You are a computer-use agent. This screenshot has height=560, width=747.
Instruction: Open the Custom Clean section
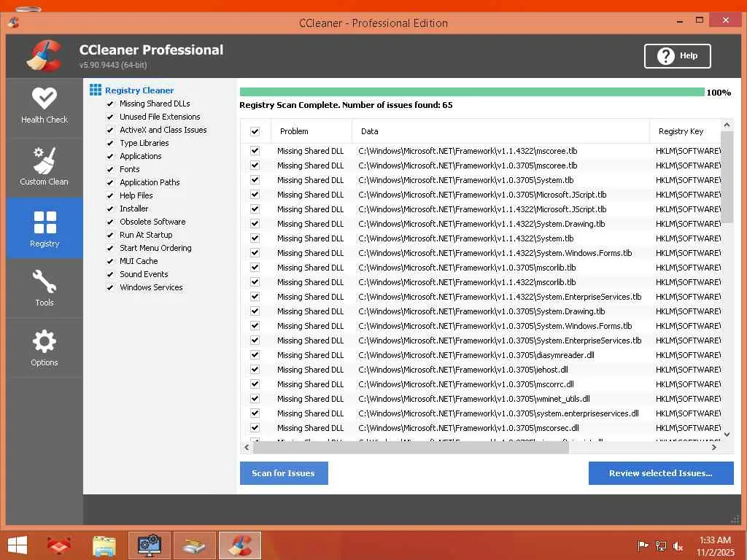44,167
